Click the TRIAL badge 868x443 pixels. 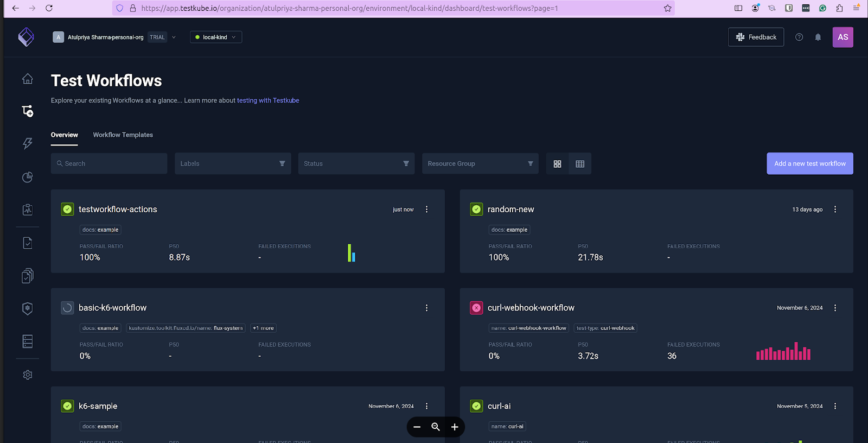click(157, 37)
